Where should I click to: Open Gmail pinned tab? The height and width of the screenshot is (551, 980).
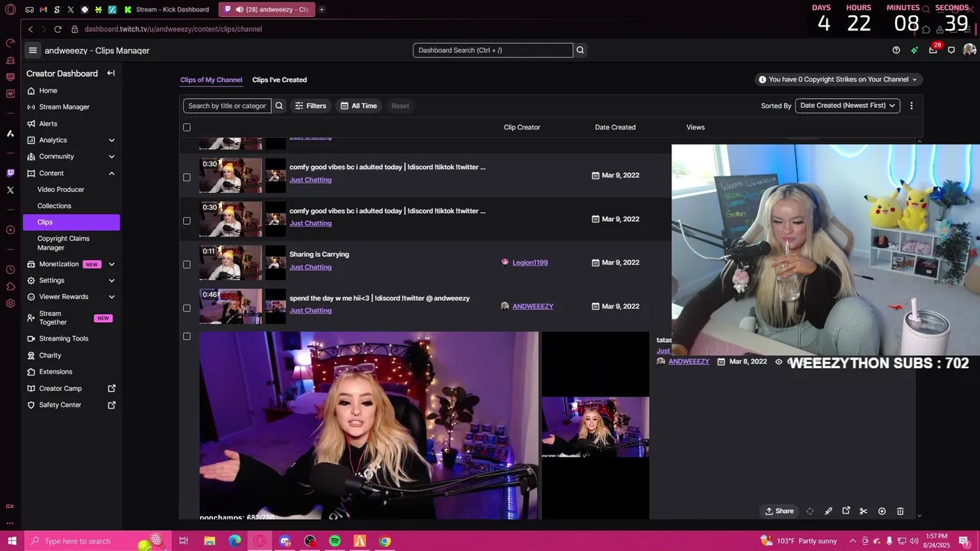43,10
